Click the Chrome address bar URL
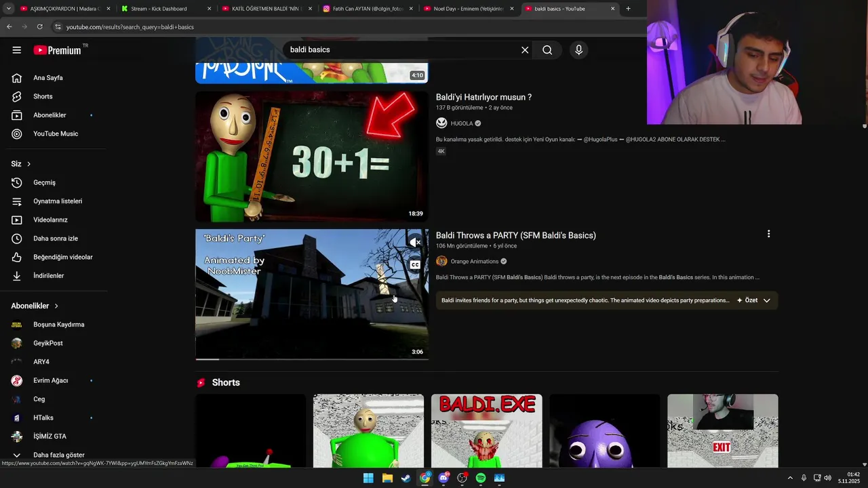Image resolution: width=868 pixels, height=488 pixels. (130, 27)
